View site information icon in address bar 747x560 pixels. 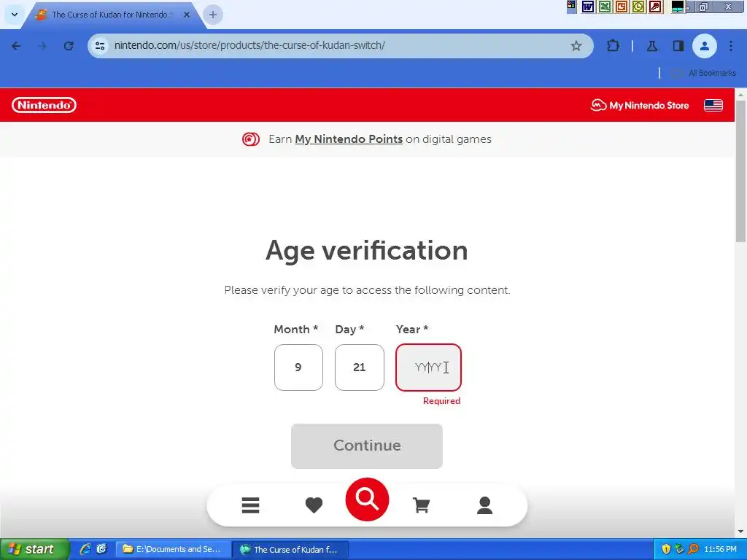pyautogui.click(x=100, y=46)
